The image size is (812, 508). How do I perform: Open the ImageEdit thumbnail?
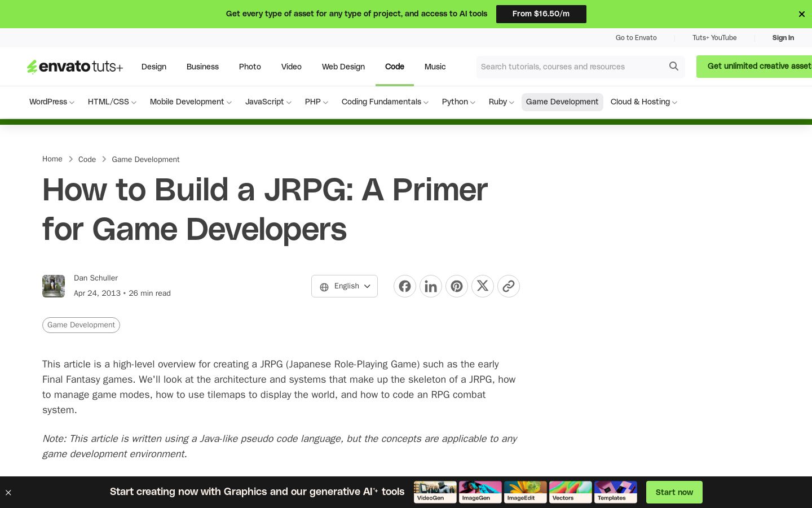click(526, 492)
